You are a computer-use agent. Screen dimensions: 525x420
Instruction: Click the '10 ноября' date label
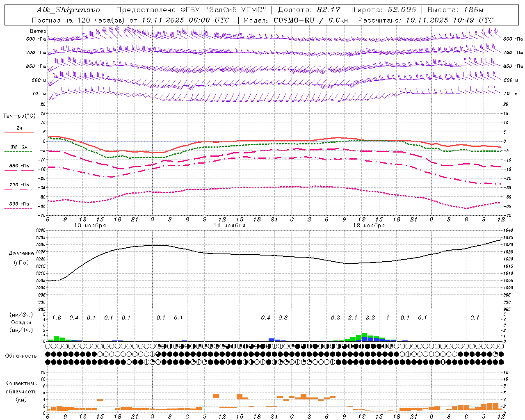(x=90, y=226)
